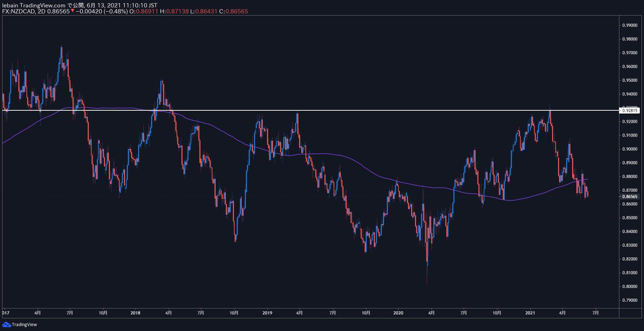Click the 0.79000 price axis label
This screenshot has width=644, height=331.
pyautogui.click(x=630, y=300)
